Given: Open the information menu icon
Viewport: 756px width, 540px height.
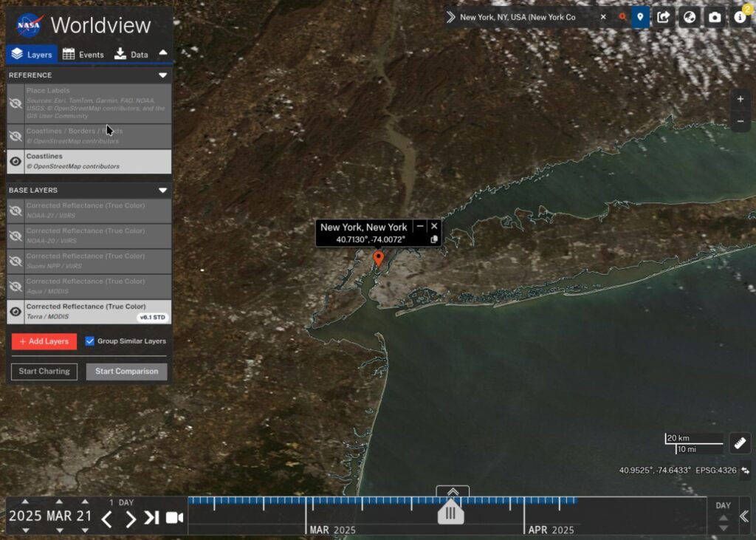Looking at the screenshot, I should pos(740,17).
